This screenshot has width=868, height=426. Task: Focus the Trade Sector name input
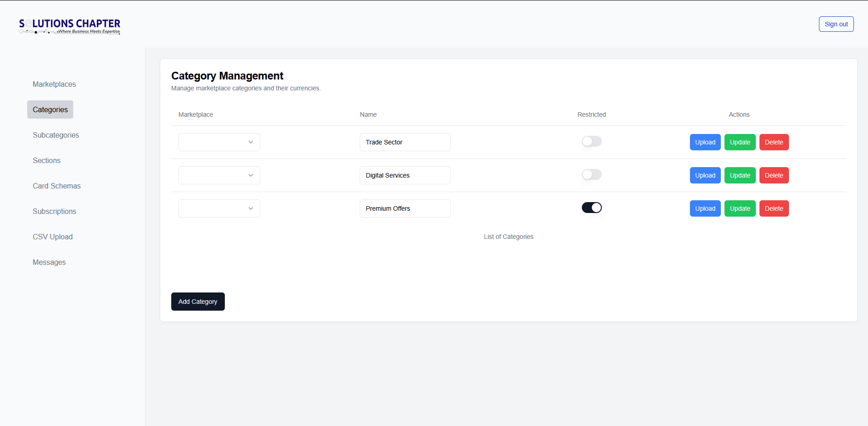(x=405, y=142)
